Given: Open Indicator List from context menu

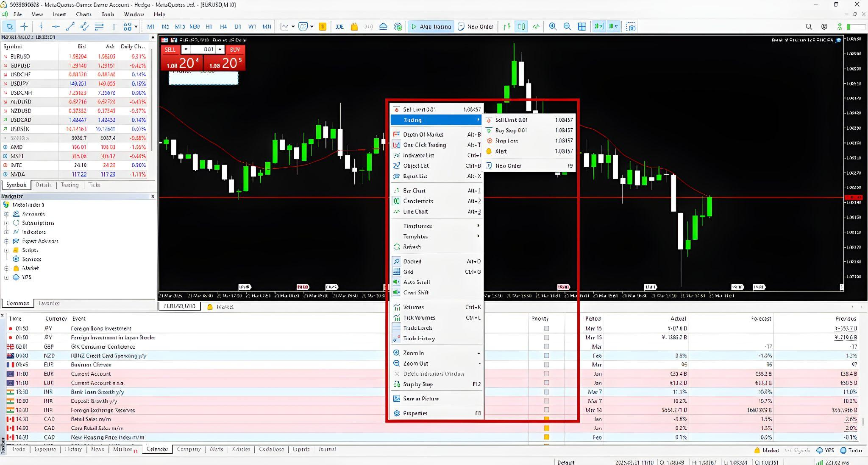Looking at the screenshot, I should tap(437, 155).
